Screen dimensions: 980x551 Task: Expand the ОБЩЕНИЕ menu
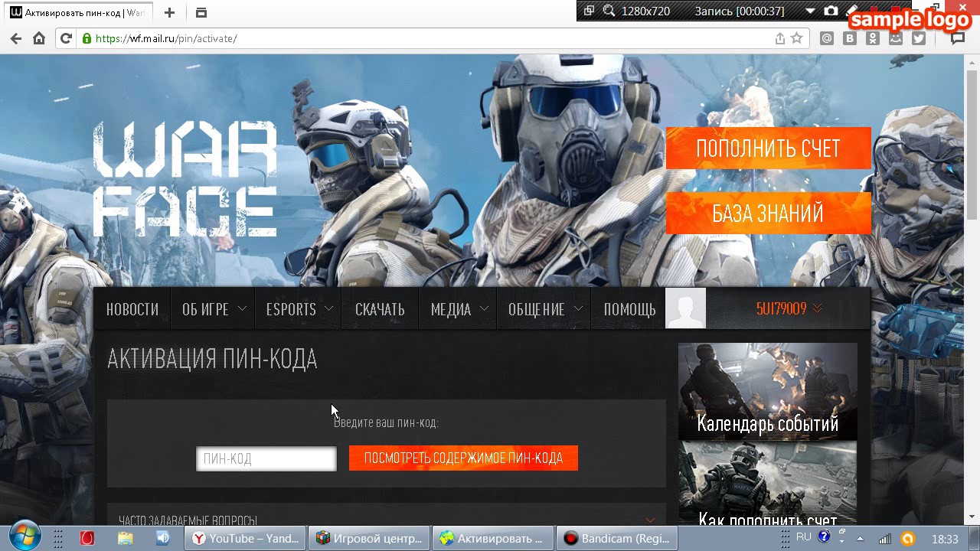[x=544, y=309]
